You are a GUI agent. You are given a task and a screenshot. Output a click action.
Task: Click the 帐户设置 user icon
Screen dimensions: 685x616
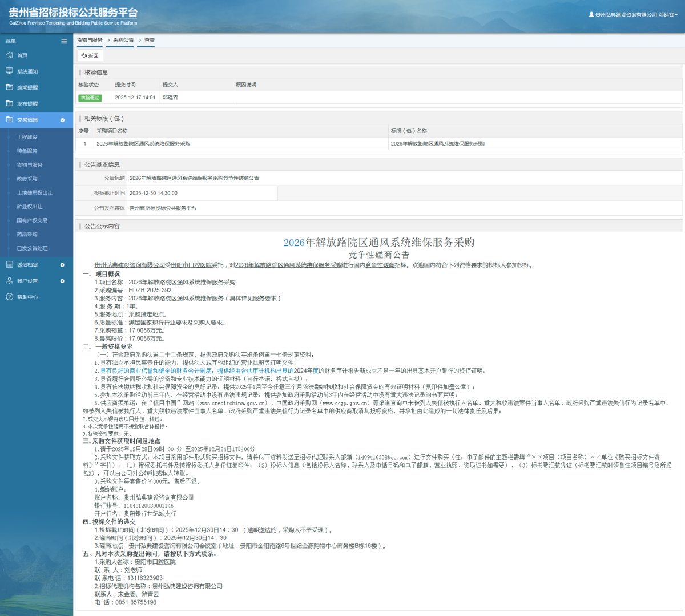click(x=9, y=281)
